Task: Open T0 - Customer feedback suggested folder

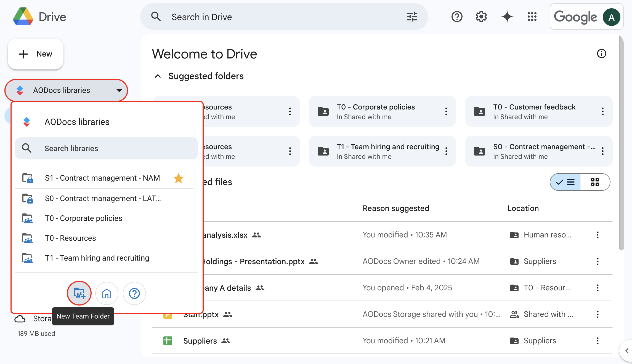Action: [x=539, y=111]
